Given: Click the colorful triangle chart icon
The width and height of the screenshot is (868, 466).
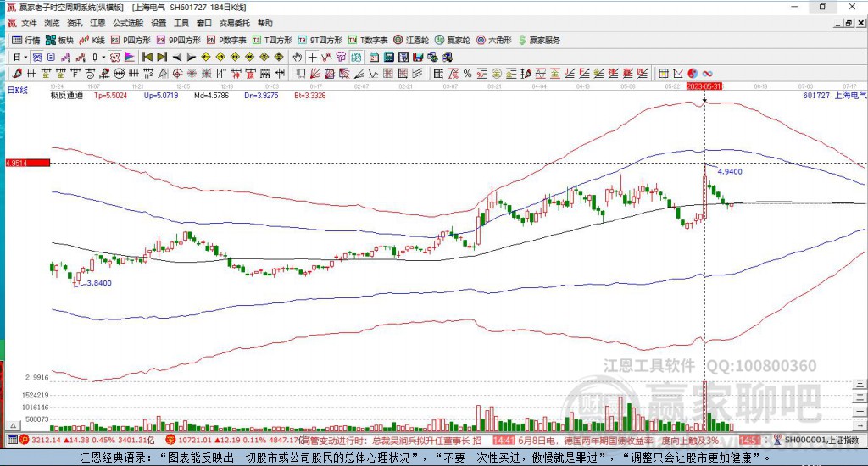Looking at the screenshot, I should click(129, 57).
